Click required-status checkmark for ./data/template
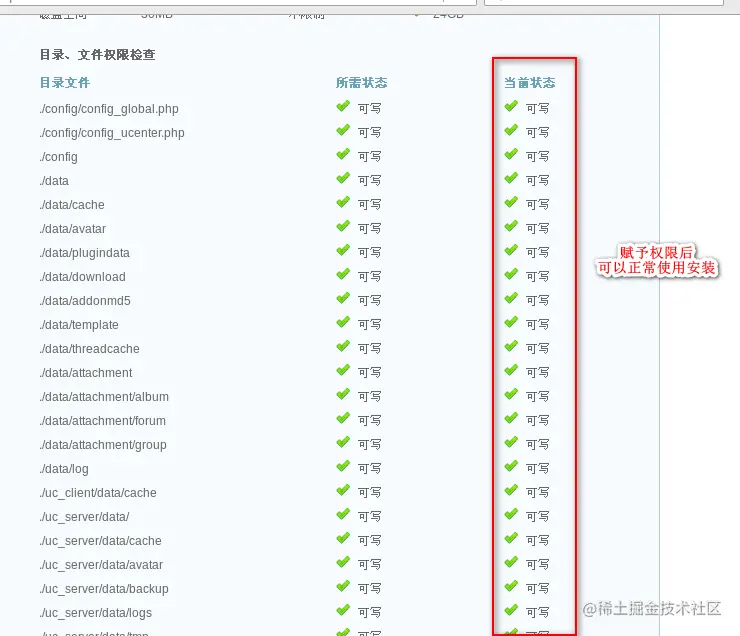 tap(343, 323)
